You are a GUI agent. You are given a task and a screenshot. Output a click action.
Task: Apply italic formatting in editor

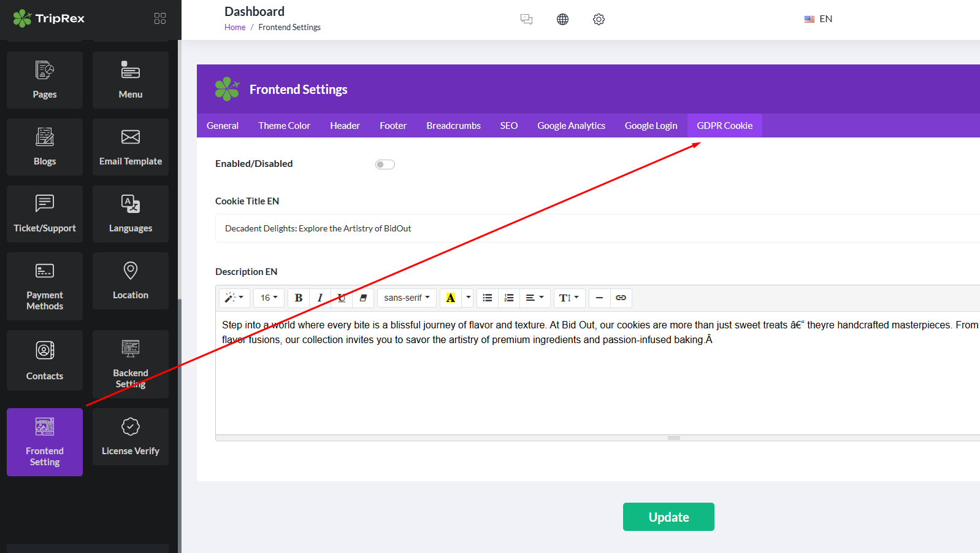click(x=320, y=298)
